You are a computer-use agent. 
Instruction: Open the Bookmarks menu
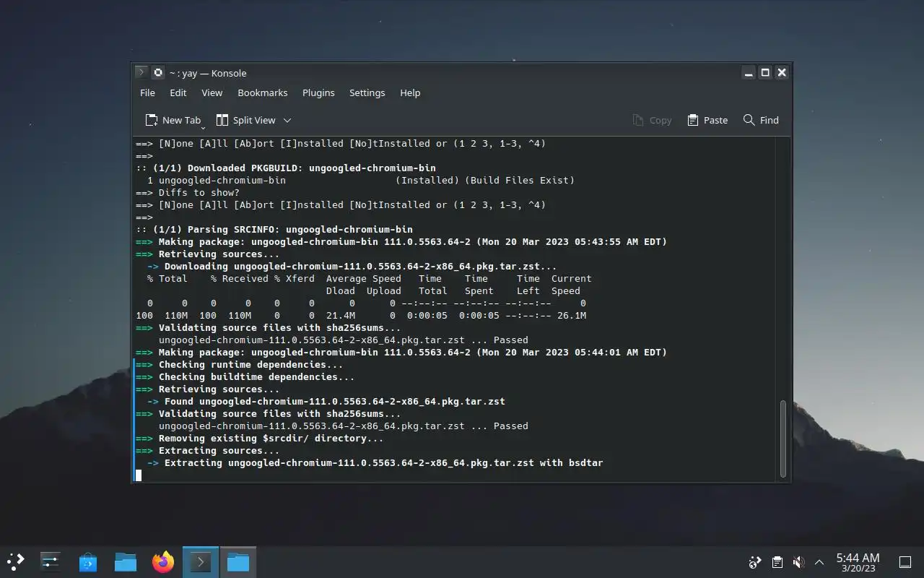pyautogui.click(x=262, y=92)
